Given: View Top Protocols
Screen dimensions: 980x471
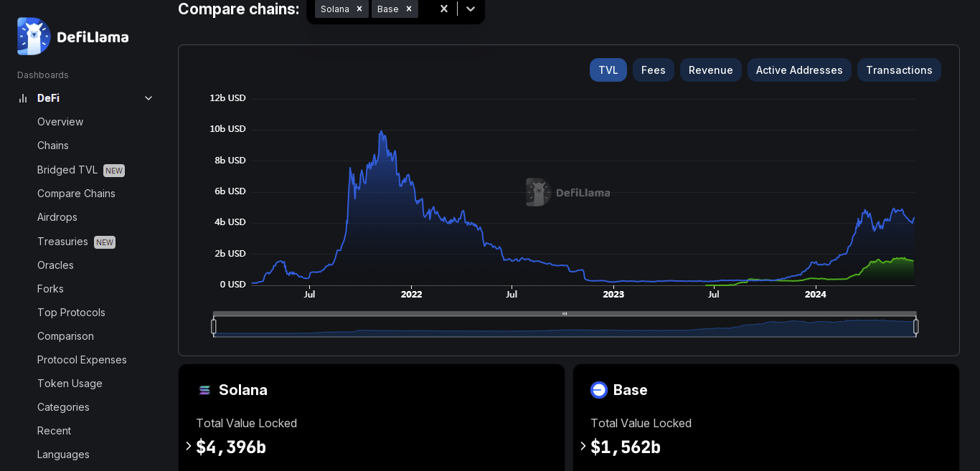Looking at the screenshot, I should click(x=71, y=313).
